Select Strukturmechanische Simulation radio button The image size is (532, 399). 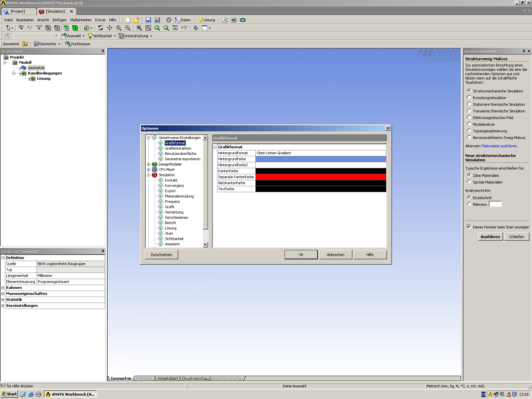pyautogui.click(x=469, y=91)
